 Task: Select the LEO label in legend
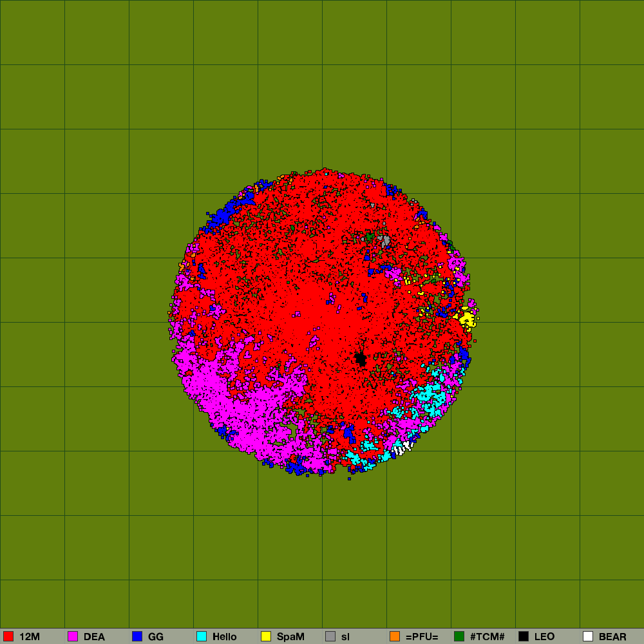point(545,637)
